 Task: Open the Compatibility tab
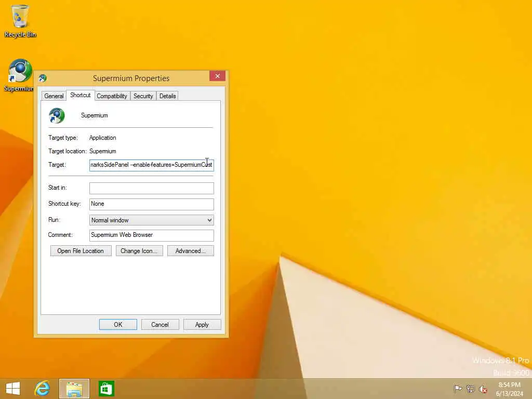coord(112,96)
